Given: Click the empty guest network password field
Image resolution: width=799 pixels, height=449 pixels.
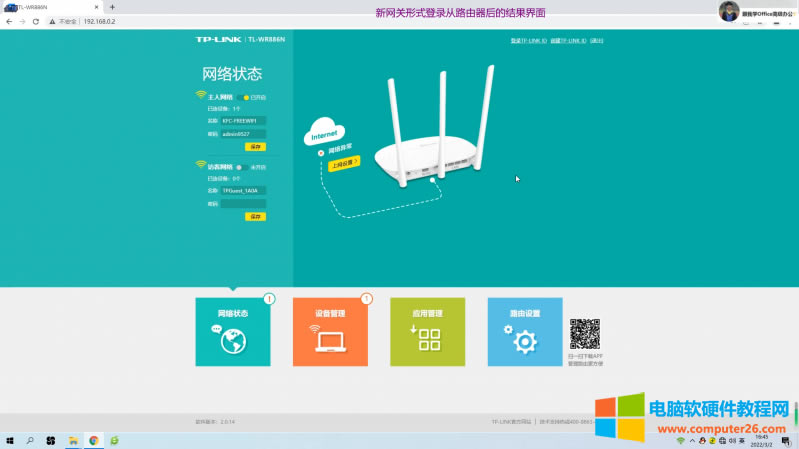Looking at the screenshot, I should (243, 204).
